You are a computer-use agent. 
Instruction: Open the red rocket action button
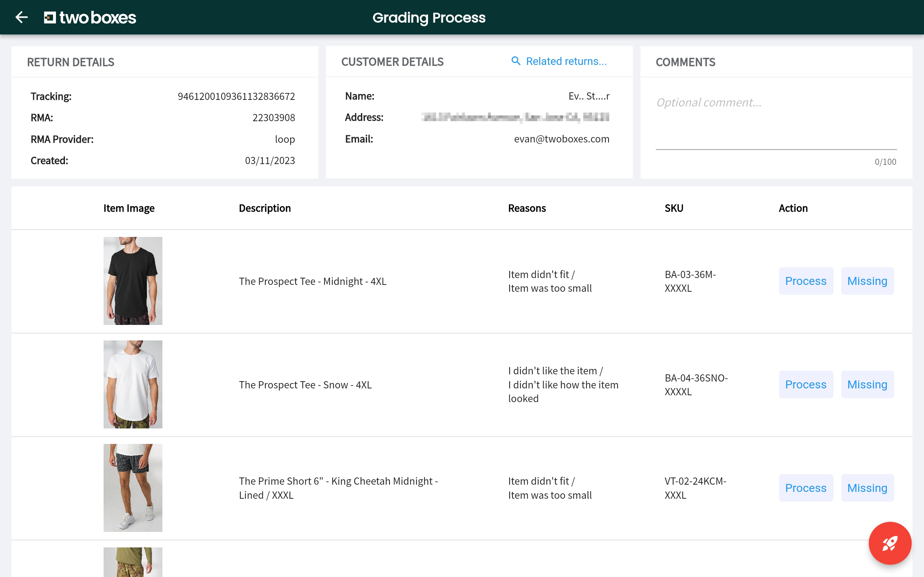click(890, 543)
